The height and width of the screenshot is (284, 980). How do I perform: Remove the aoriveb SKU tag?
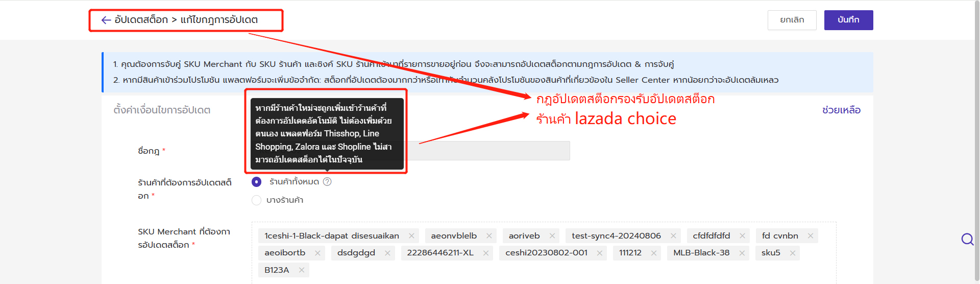pos(552,235)
